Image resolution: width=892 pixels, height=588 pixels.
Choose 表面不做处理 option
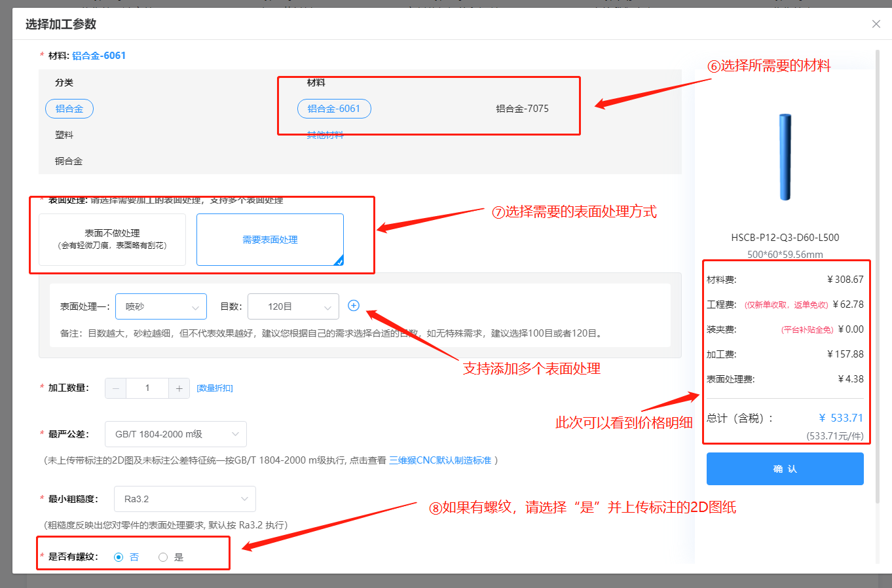pyautogui.click(x=112, y=239)
